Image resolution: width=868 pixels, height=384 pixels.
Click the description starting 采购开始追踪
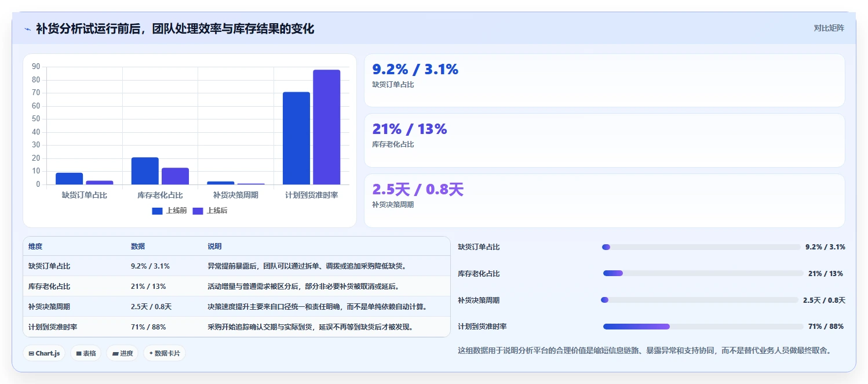coord(311,327)
